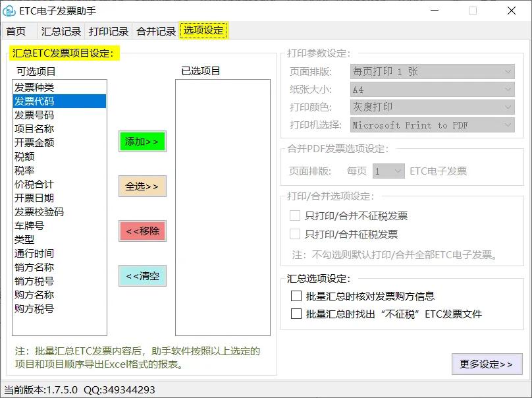Click the 当前版本:1.7.5.0 QQ status bar text
The width and height of the screenshot is (532, 398).
(80, 390)
